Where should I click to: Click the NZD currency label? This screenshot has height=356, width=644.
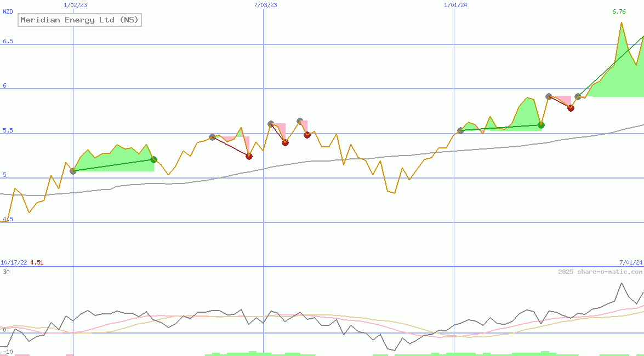(x=8, y=12)
